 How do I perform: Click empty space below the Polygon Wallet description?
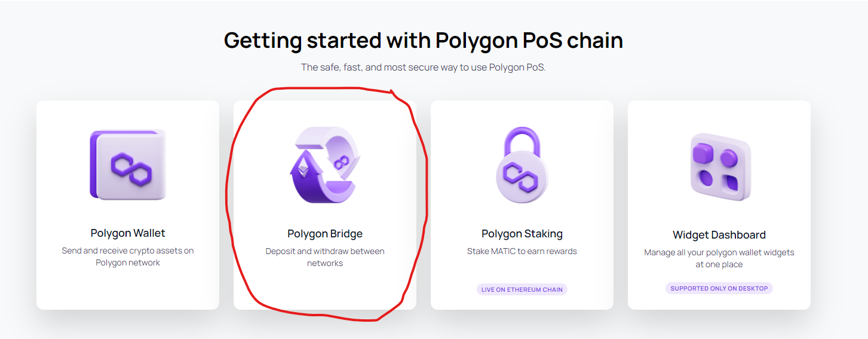[x=128, y=290]
